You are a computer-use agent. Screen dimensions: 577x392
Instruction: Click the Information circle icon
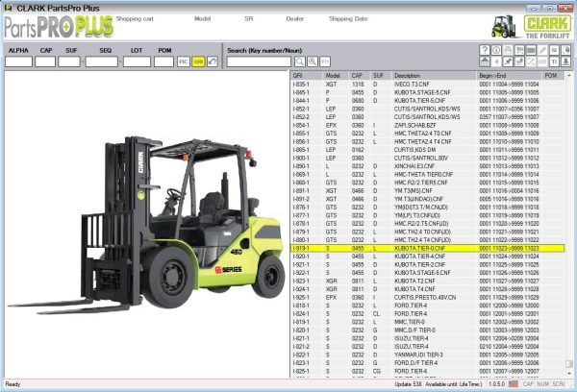pos(496,50)
